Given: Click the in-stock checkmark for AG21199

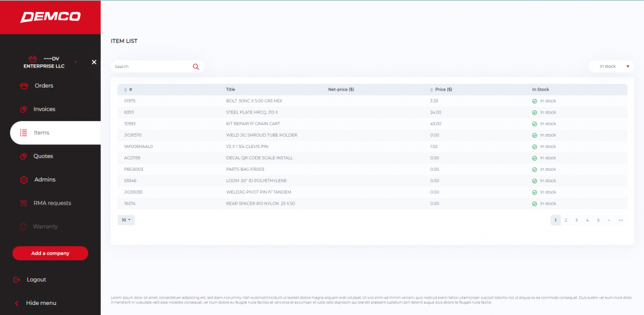Looking at the screenshot, I should [x=534, y=158].
